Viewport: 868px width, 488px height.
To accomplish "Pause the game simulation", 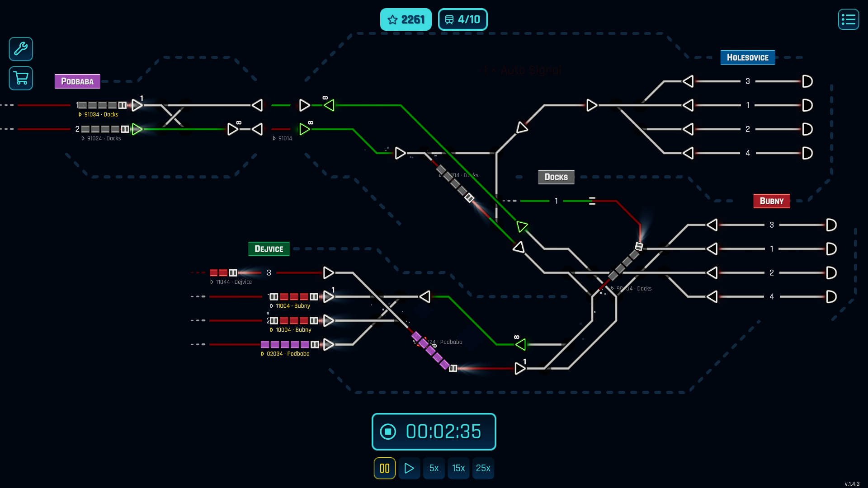I will [x=385, y=468].
